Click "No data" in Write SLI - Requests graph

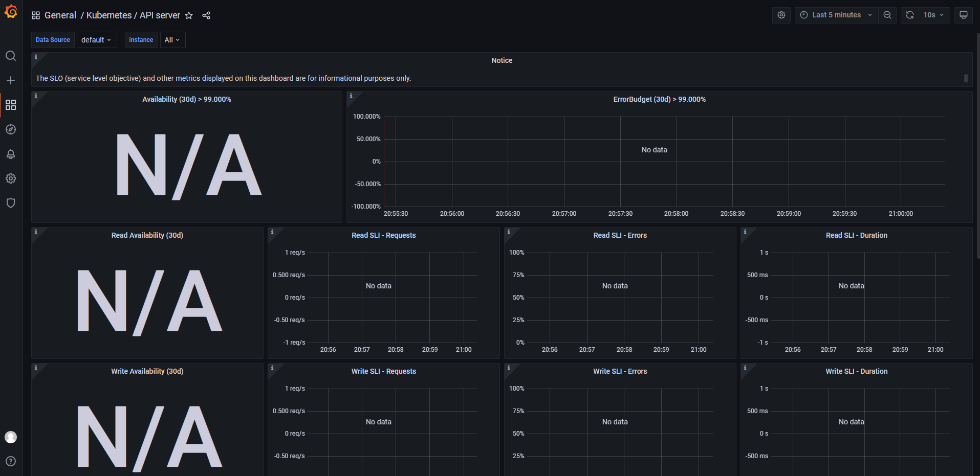379,422
